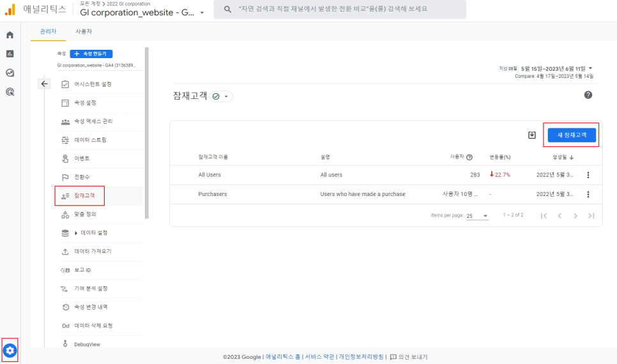Open 맞춤 정의 menu item
The width and height of the screenshot is (617, 364).
pos(100,214)
